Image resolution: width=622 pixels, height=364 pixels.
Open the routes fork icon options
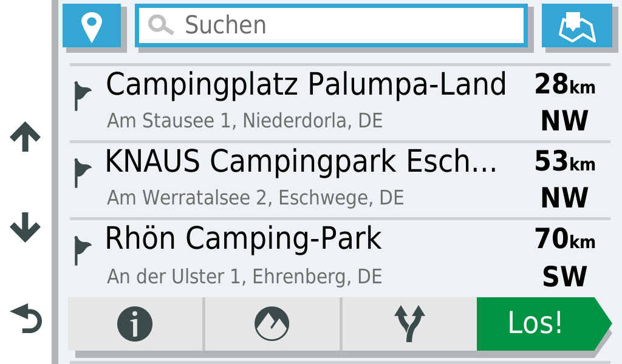point(409,324)
